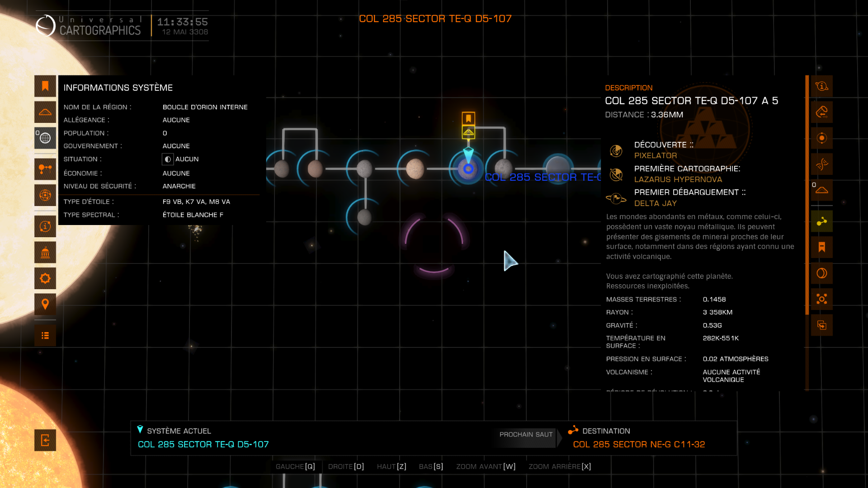
Task: Click the security level value ANARCHIE
Action: coord(179,186)
